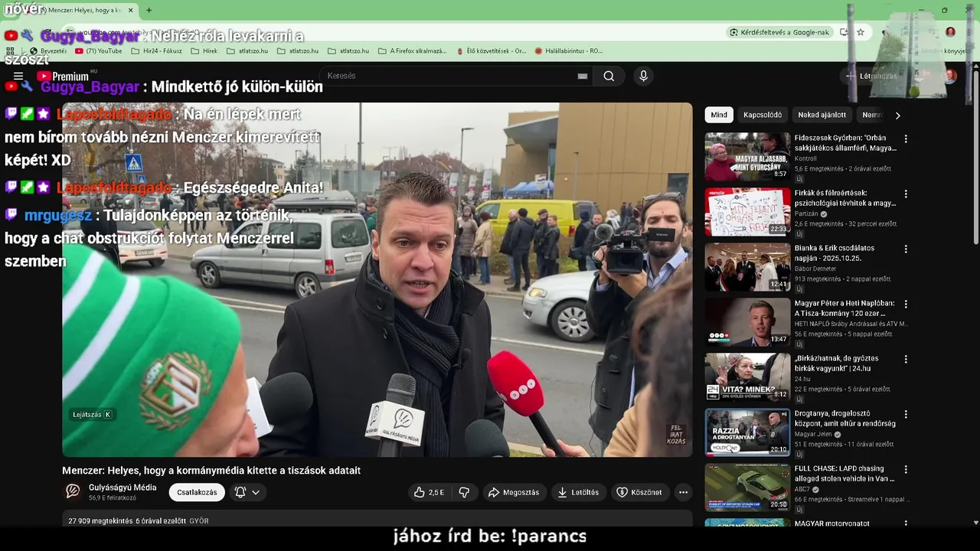Open more actions three-dot menu under video
Screen dimensions: 980x551
click(683, 492)
